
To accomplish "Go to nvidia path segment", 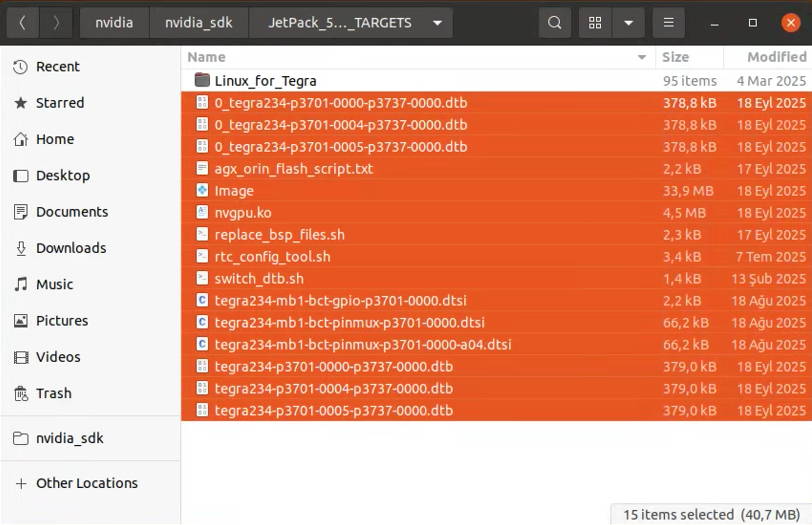I will tap(114, 23).
